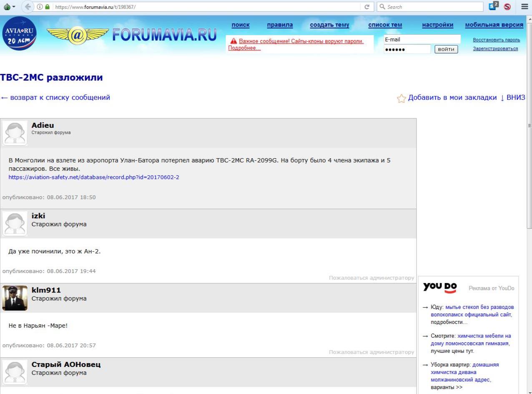Click the timestamp 08.06.2017 19:44
The image size is (532, 394).
coord(71,271)
